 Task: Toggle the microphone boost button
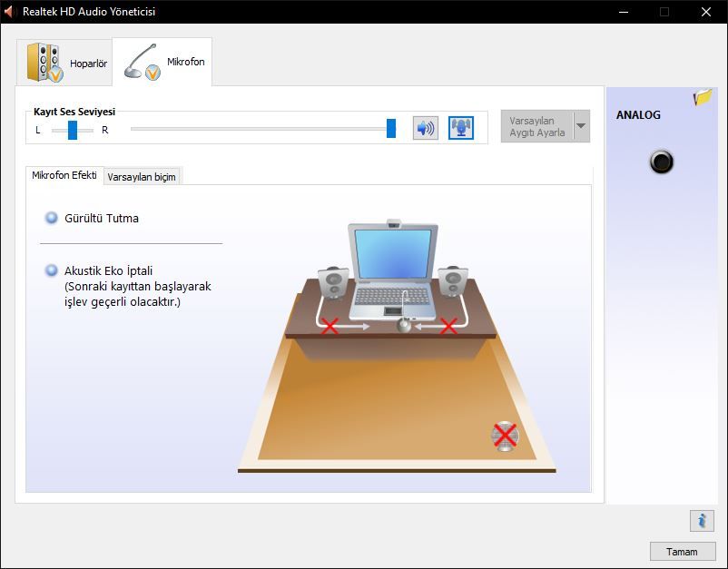coord(459,127)
